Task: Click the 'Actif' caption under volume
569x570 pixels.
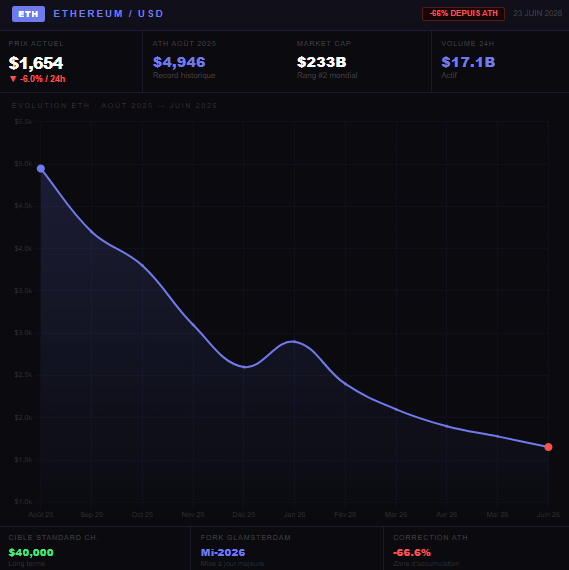Action: tap(449, 75)
